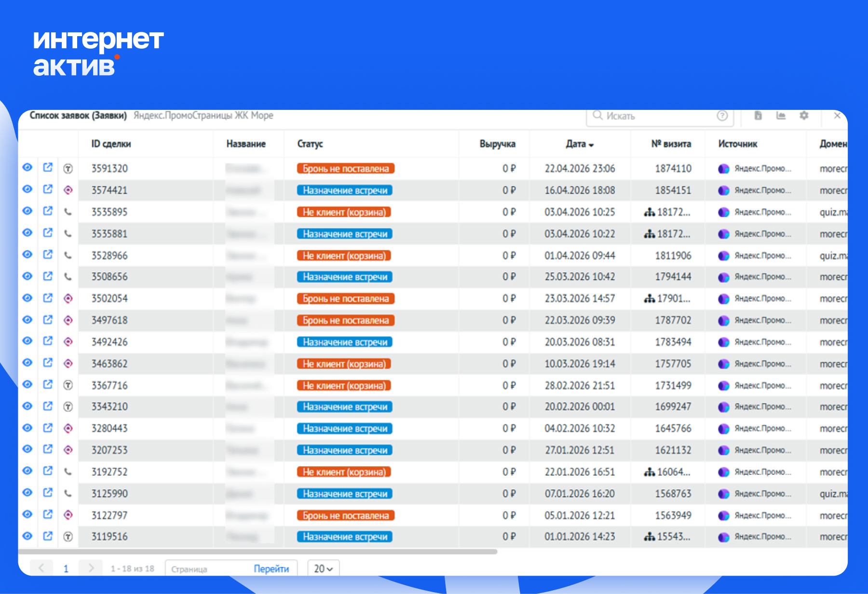Click Яндекс.Промо source icon for visit 1874110
The height and width of the screenshot is (594, 868).
tap(723, 169)
